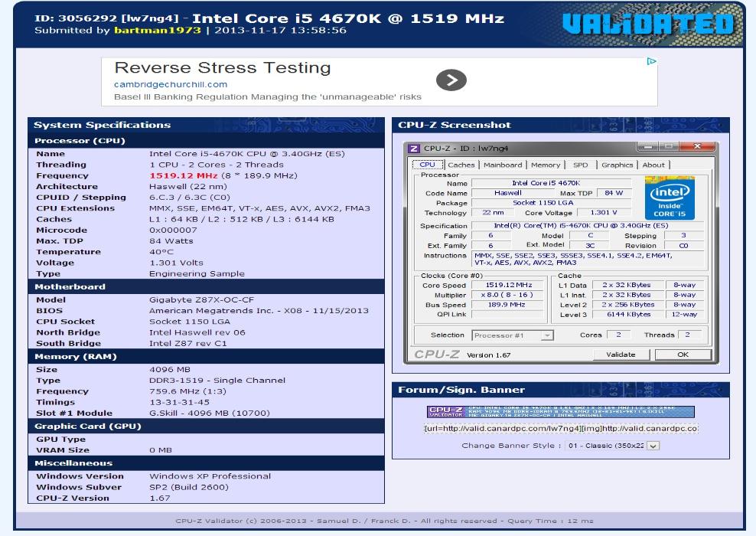Click the Ext. Model 3C field
The height and width of the screenshot is (536, 756).
point(590,246)
